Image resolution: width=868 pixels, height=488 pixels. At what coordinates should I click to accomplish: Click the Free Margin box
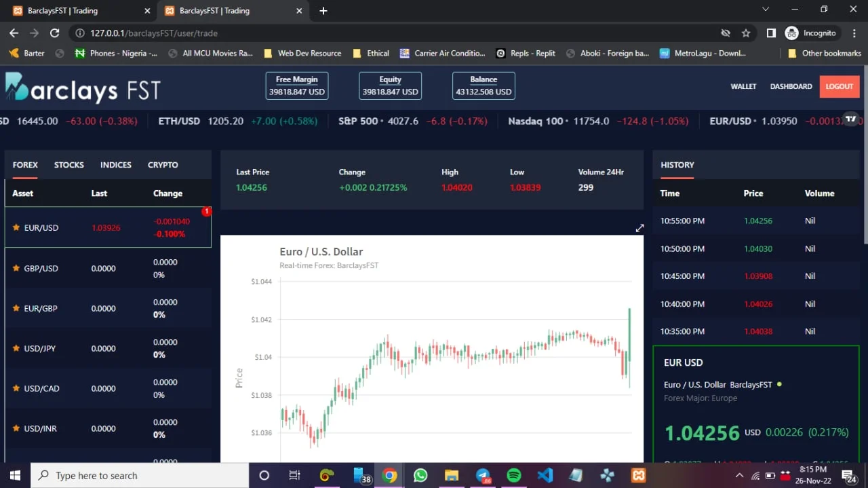tap(297, 86)
